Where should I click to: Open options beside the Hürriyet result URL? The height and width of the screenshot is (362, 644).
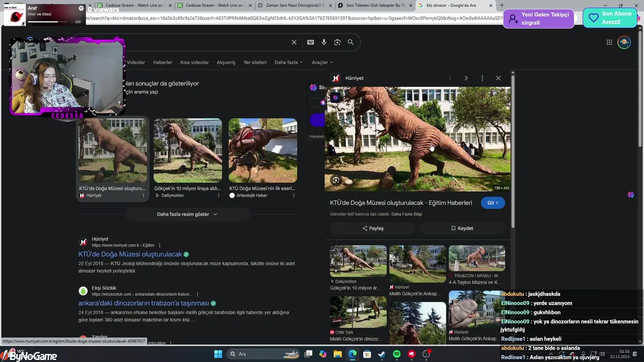(x=159, y=245)
